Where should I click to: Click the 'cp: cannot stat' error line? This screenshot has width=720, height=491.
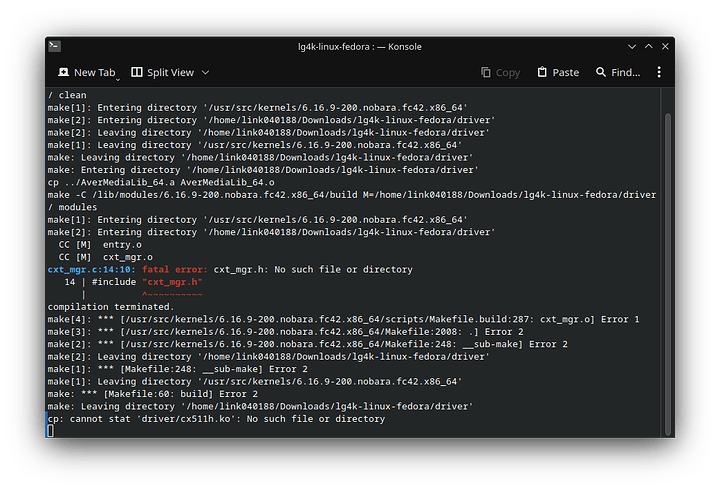[x=216, y=419]
